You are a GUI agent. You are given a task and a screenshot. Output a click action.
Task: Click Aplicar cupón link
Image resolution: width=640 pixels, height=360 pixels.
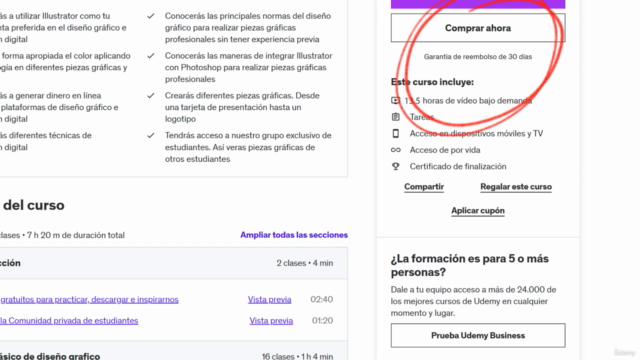(x=478, y=211)
